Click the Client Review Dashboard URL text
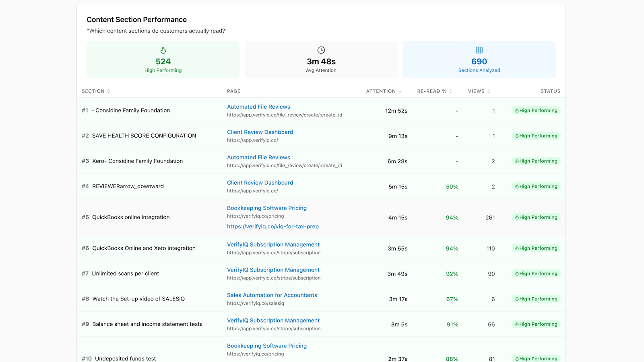This screenshot has height=362, width=644. click(x=252, y=140)
